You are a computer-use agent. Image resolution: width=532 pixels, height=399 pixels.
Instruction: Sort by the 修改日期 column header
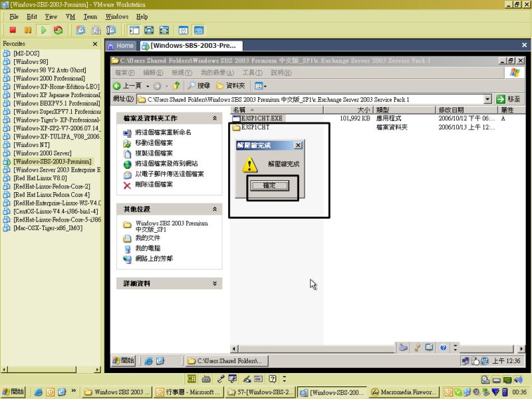(466, 110)
